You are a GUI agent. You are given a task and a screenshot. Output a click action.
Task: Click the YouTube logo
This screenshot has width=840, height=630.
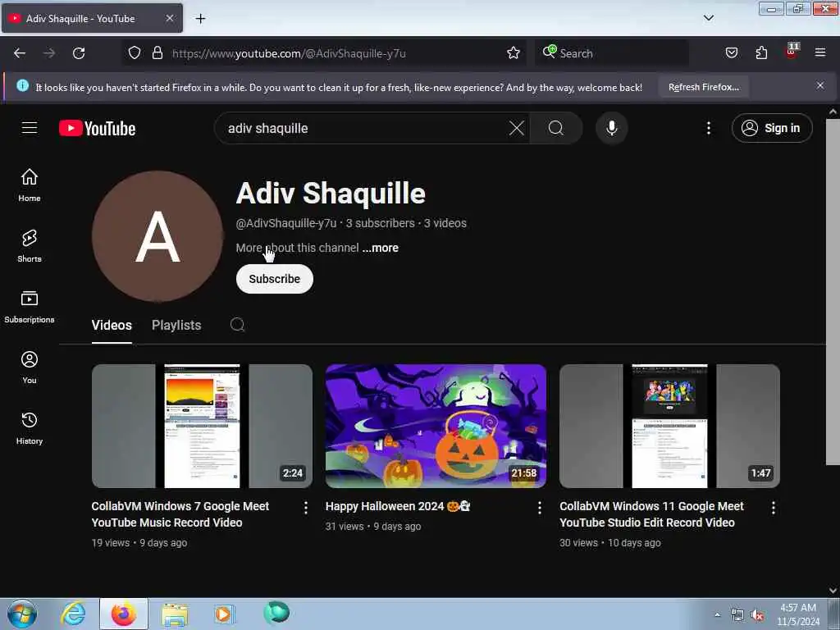97,128
